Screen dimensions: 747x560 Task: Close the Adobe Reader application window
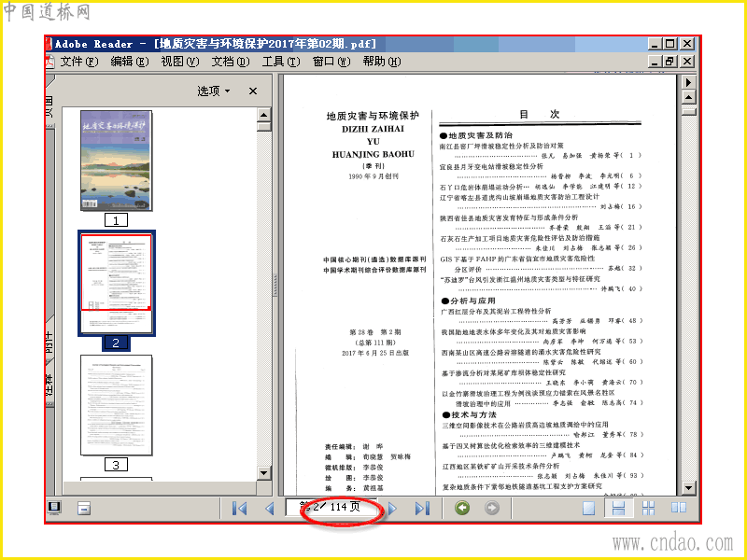click(x=687, y=44)
